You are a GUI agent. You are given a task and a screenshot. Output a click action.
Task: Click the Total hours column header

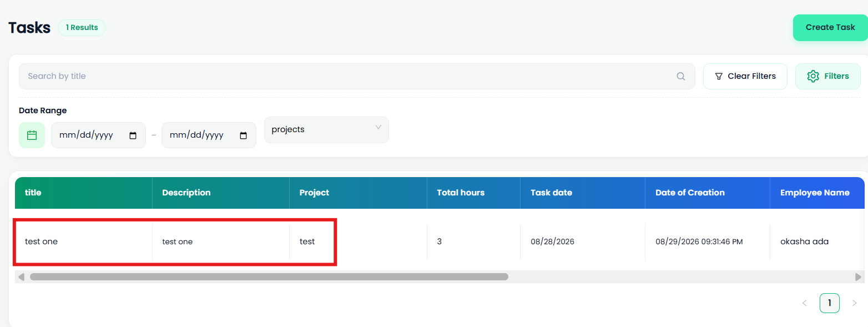(474, 193)
